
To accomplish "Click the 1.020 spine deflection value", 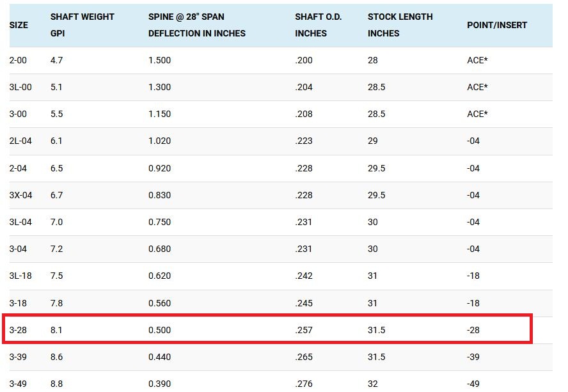I will point(159,141).
